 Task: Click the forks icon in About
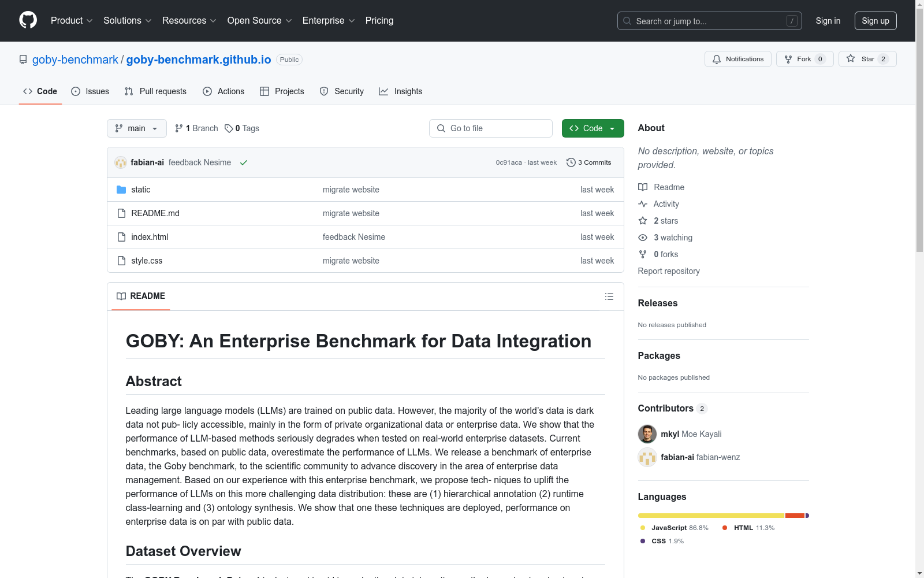[x=643, y=254]
